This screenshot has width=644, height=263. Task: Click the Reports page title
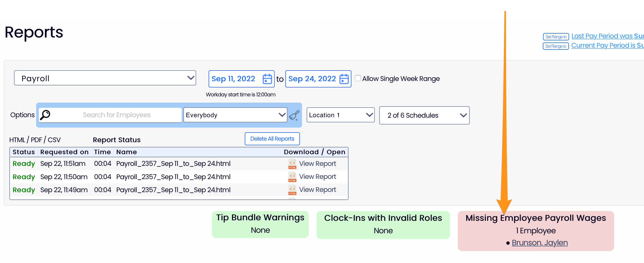34,33
